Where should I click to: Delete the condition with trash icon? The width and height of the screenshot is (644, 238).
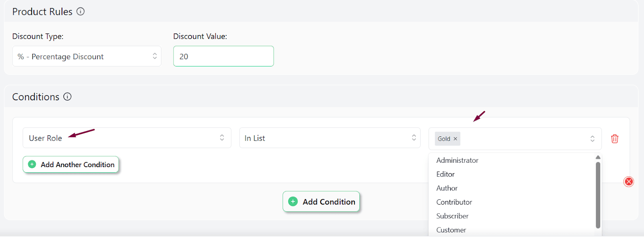(615, 139)
